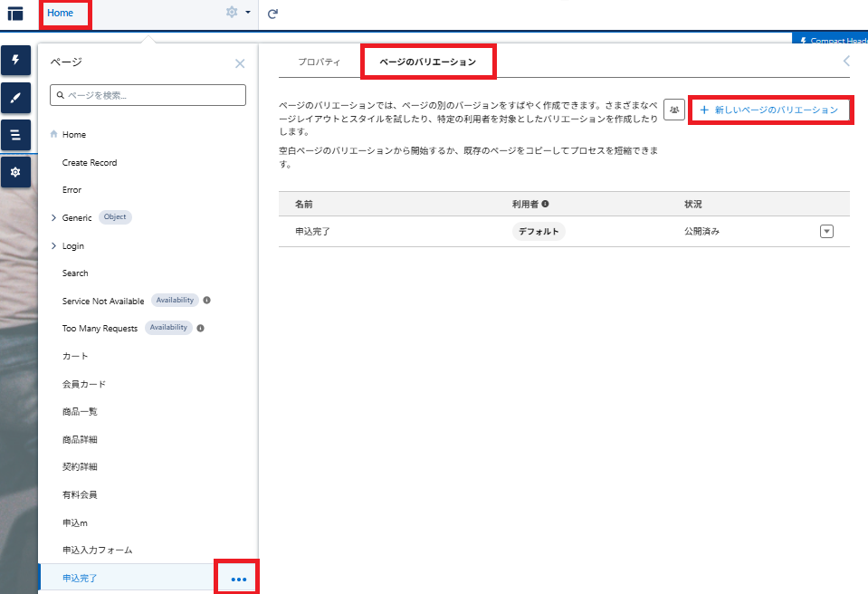Click the page gear settings icon
This screenshot has height=594, width=868.
(x=233, y=13)
